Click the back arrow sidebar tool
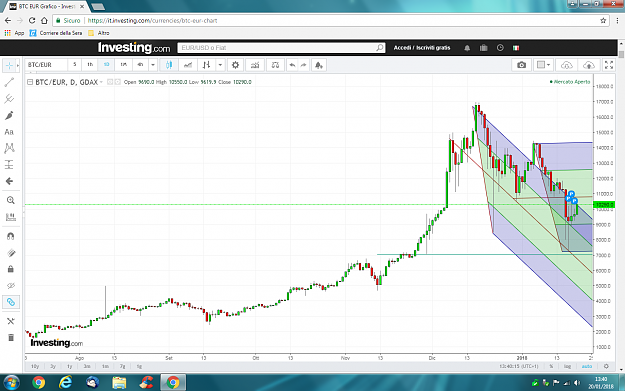 [9, 181]
